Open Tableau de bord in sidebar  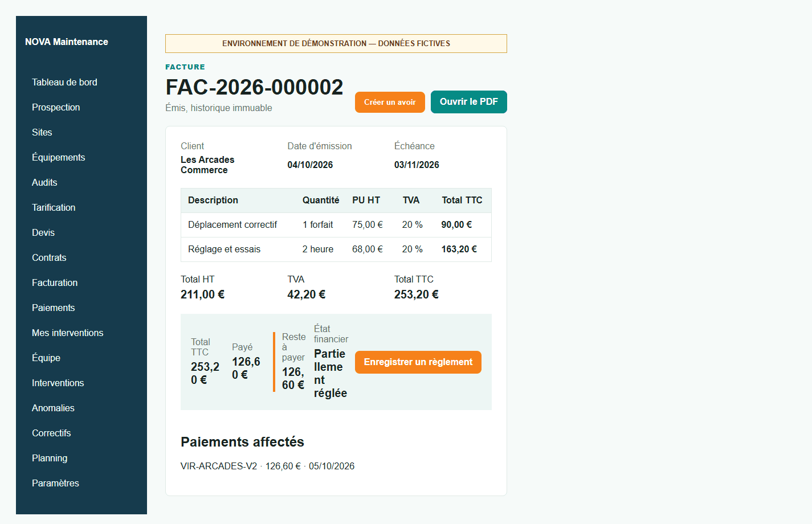point(64,82)
